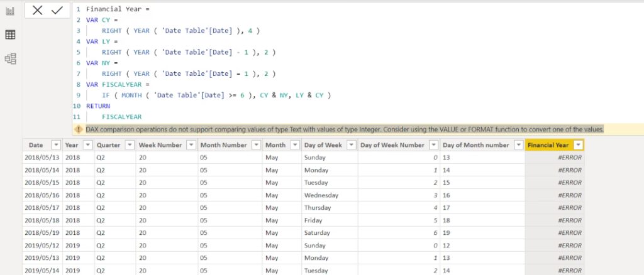Click the warning icon beside the DAX error
Viewport: 644px width, 275px height.
(x=79, y=129)
